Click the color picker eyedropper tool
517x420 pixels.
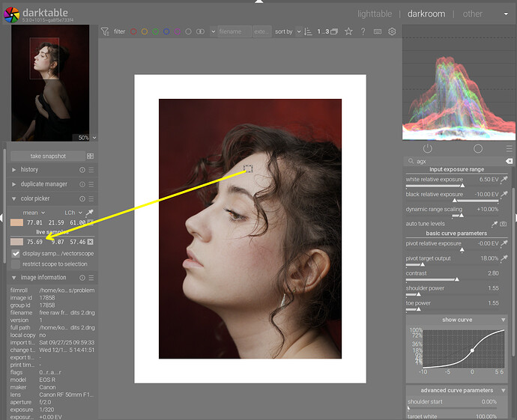(90, 213)
